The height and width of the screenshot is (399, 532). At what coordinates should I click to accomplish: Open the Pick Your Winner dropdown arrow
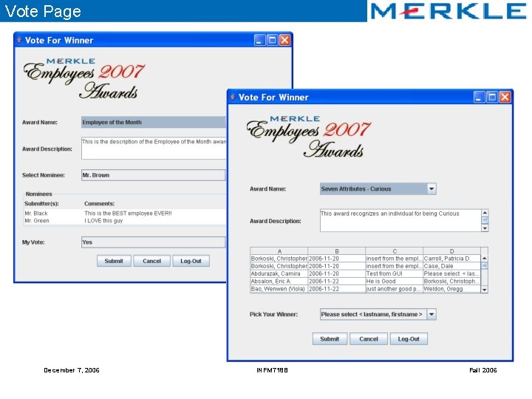coord(432,314)
